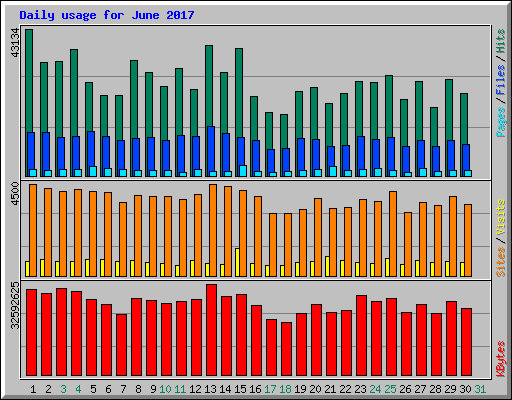The height and width of the screenshot is (400, 512).
Task: Click the red KBytes bar for day 18
Action: (x=286, y=349)
